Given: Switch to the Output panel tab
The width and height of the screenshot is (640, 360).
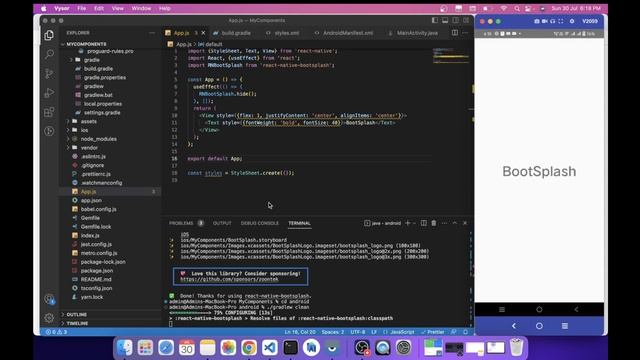Looking at the screenshot, I should (x=222, y=223).
